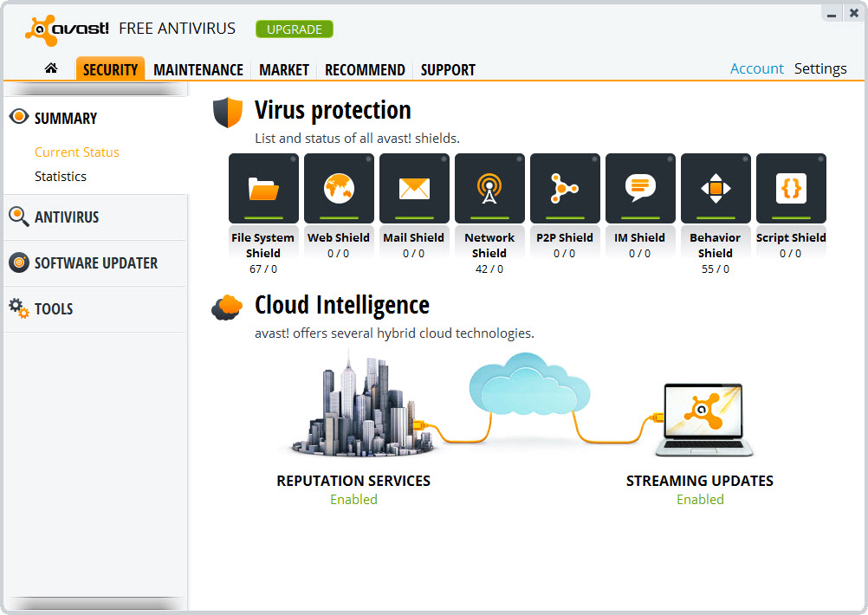The height and width of the screenshot is (615, 868).
Task: Click the Reputation Services heading
Action: coord(353,481)
